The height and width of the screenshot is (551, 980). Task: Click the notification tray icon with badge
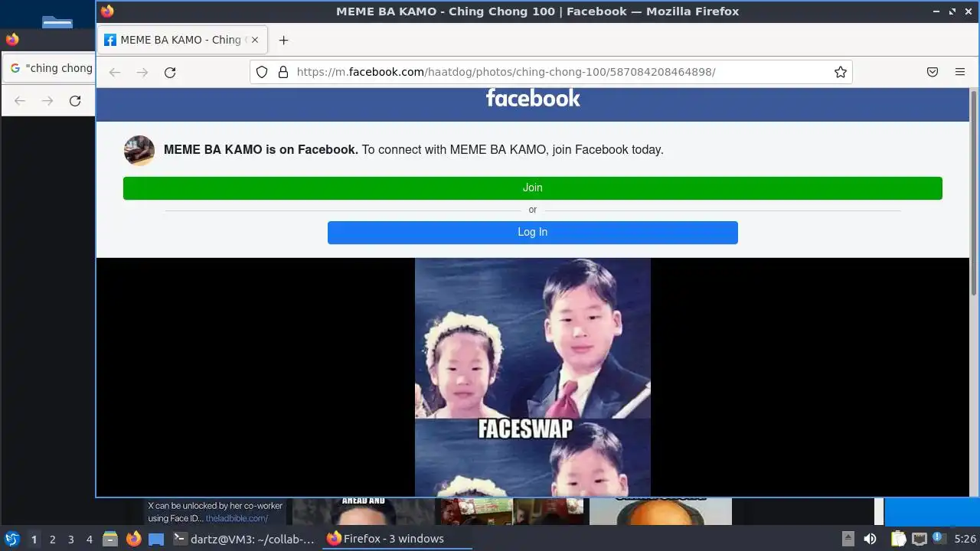pyautogui.click(x=939, y=539)
